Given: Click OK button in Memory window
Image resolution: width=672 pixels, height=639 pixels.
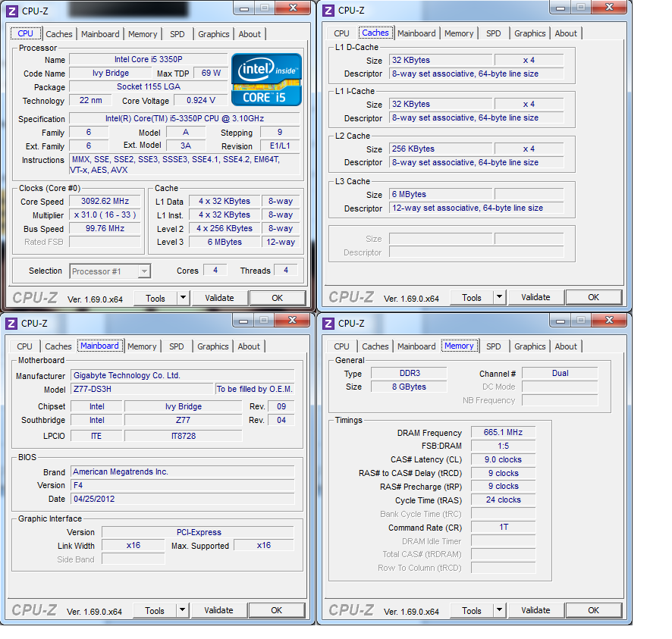Looking at the screenshot, I should (594, 610).
